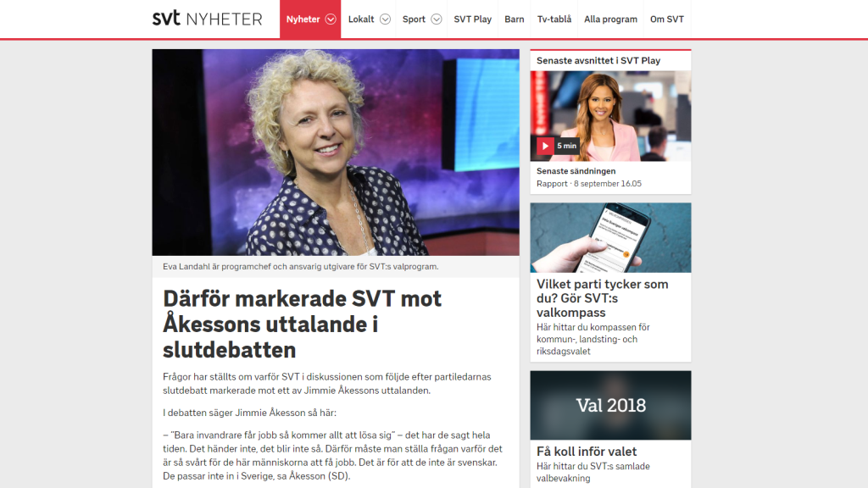Image resolution: width=868 pixels, height=488 pixels.
Task: Click the Val 2018 banner image
Action: point(610,405)
